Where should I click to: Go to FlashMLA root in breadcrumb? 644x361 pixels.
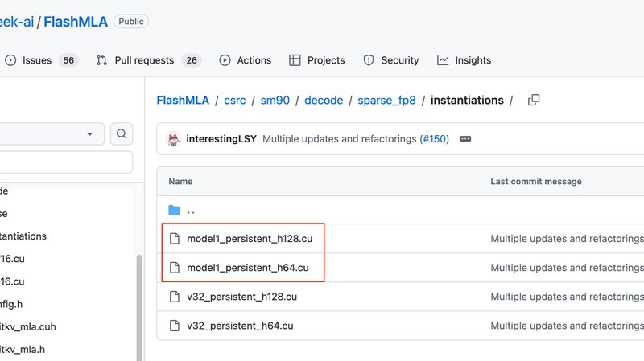point(183,100)
